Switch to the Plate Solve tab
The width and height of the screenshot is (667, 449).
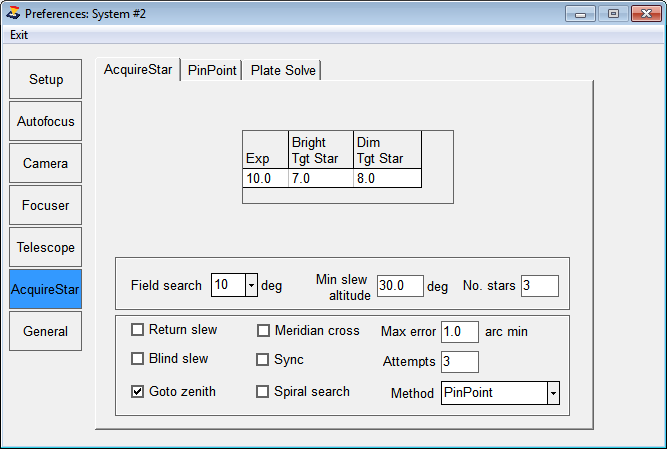tap(283, 70)
